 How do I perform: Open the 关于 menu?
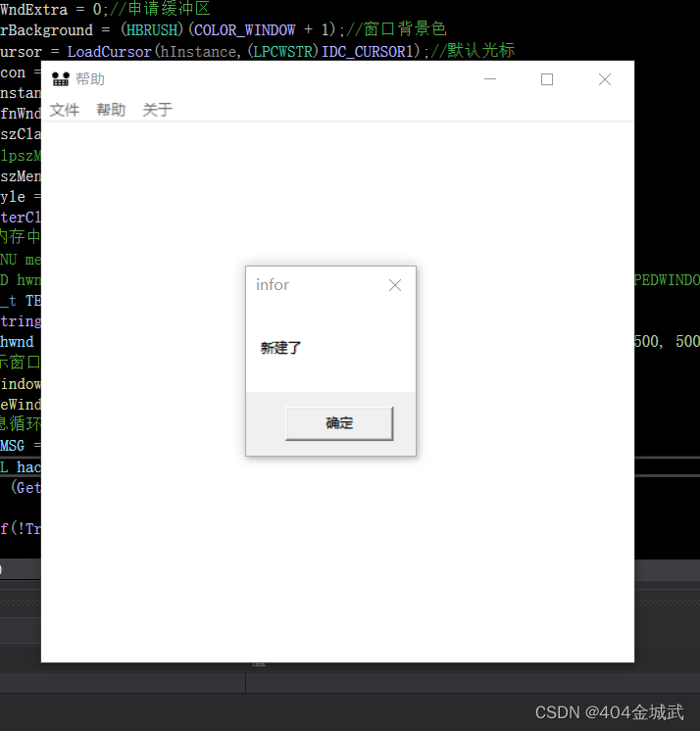point(157,110)
